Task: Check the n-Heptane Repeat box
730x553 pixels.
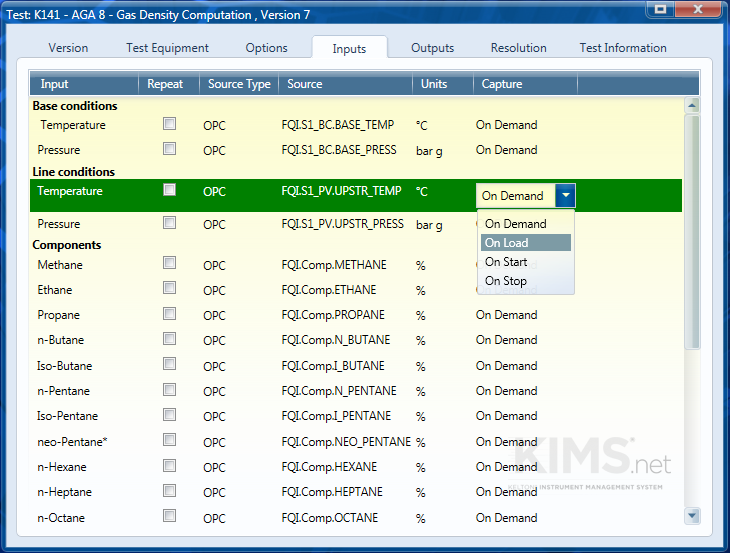Action: (x=169, y=491)
